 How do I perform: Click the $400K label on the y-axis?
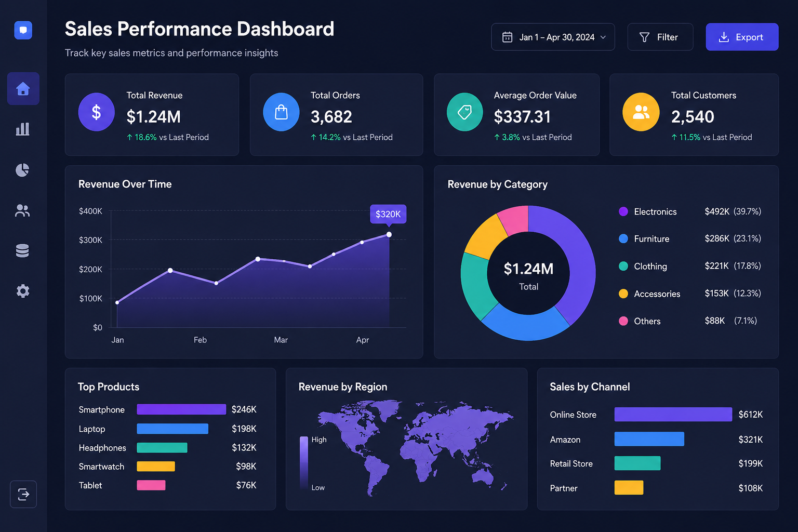click(90, 211)
